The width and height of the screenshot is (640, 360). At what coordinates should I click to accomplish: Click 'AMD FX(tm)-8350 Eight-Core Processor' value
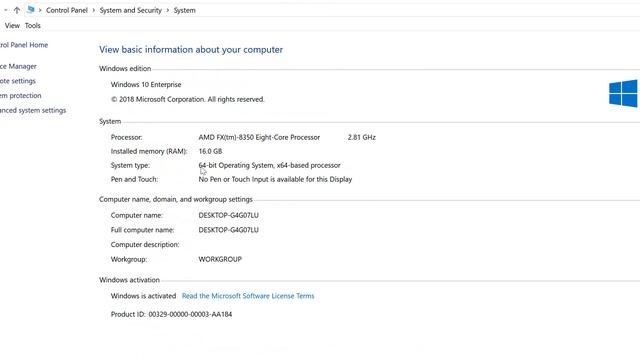[x=259, y=137]
